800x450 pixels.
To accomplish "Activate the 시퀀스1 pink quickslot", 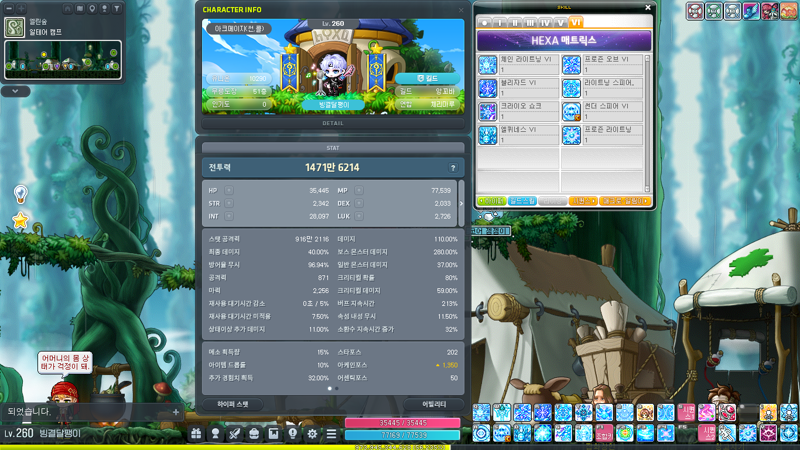I will pyautogui.click(x=686, y=412).
